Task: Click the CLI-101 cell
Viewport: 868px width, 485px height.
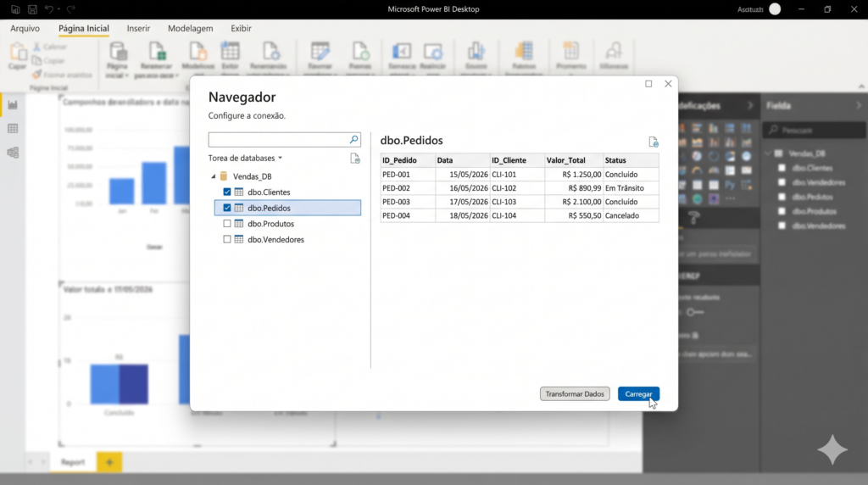Action: click(517, 175)
